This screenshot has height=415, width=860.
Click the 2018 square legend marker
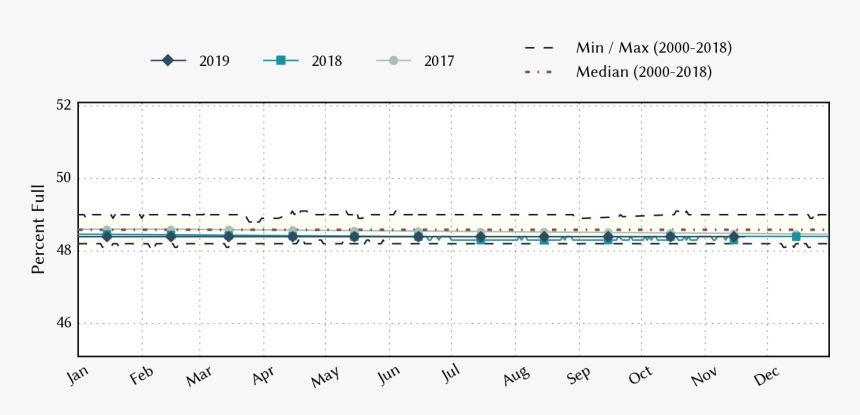pos(281,61)
